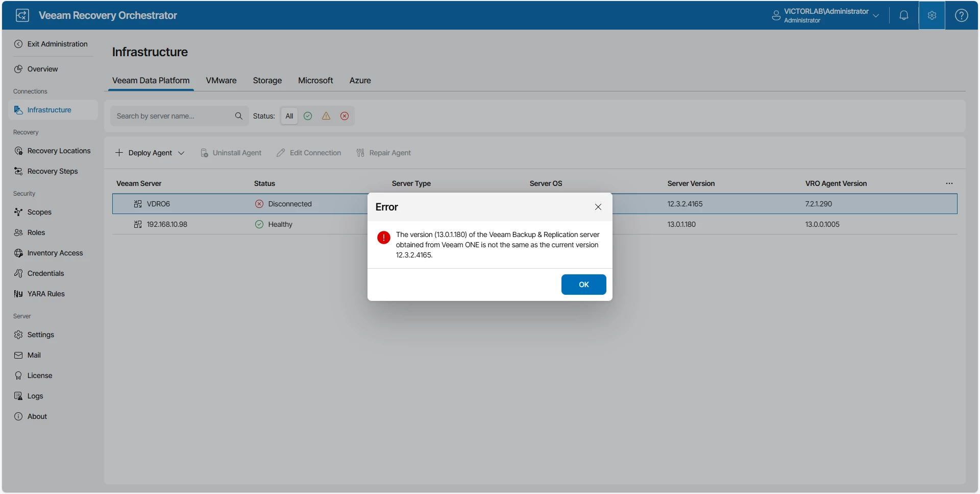Click server version 12.3.2.4165
Image resolution: width=980 pixels, height=494 pixels.
685,204
